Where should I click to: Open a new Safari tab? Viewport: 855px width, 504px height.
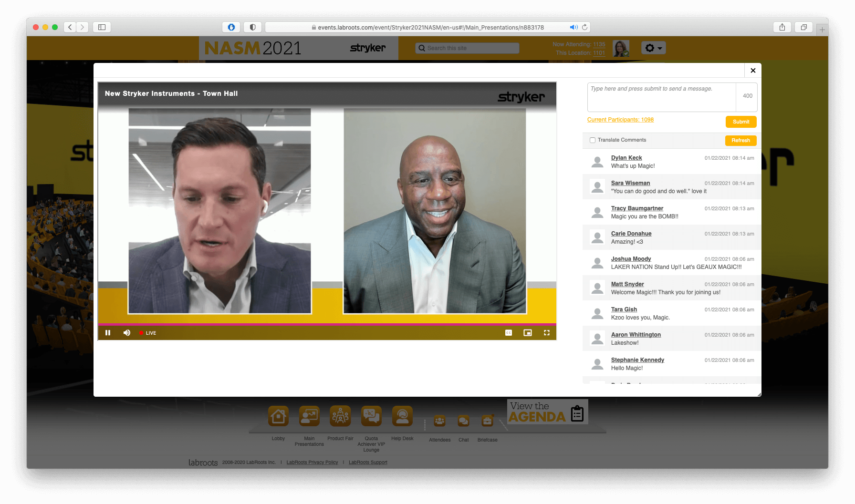pos(822,30)
